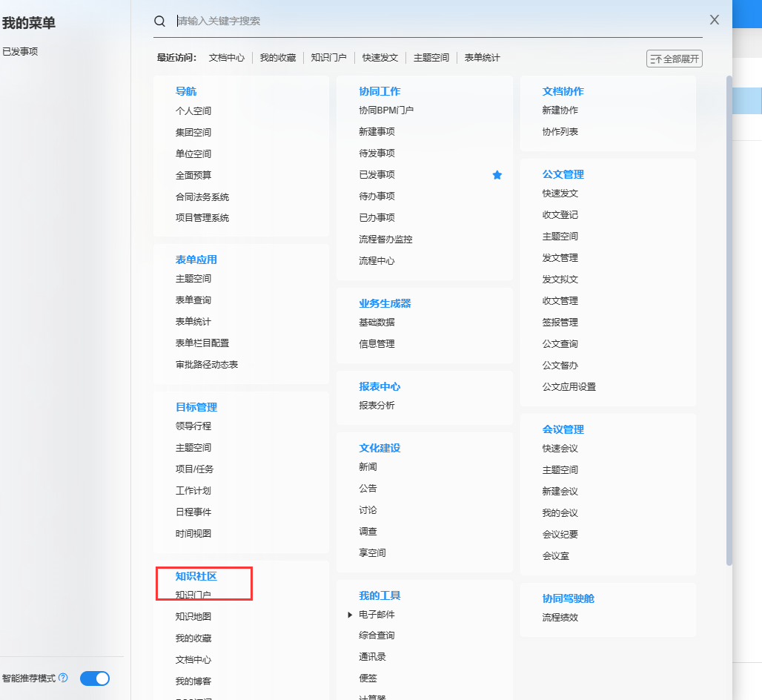Select 已发事项 in 我的菜单 sidebar

coord(20,52)
